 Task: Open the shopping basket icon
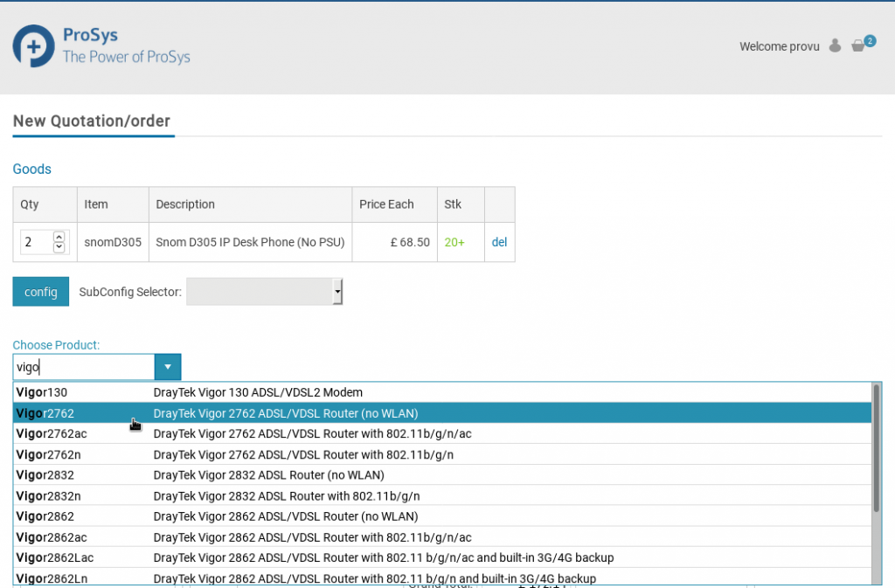tap(857, 45)
